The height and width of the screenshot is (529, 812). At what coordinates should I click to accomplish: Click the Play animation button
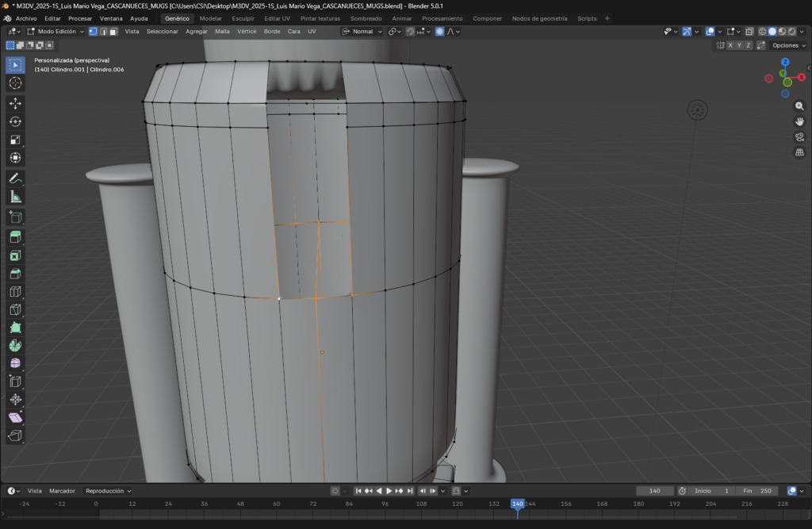tap(389, 491)
